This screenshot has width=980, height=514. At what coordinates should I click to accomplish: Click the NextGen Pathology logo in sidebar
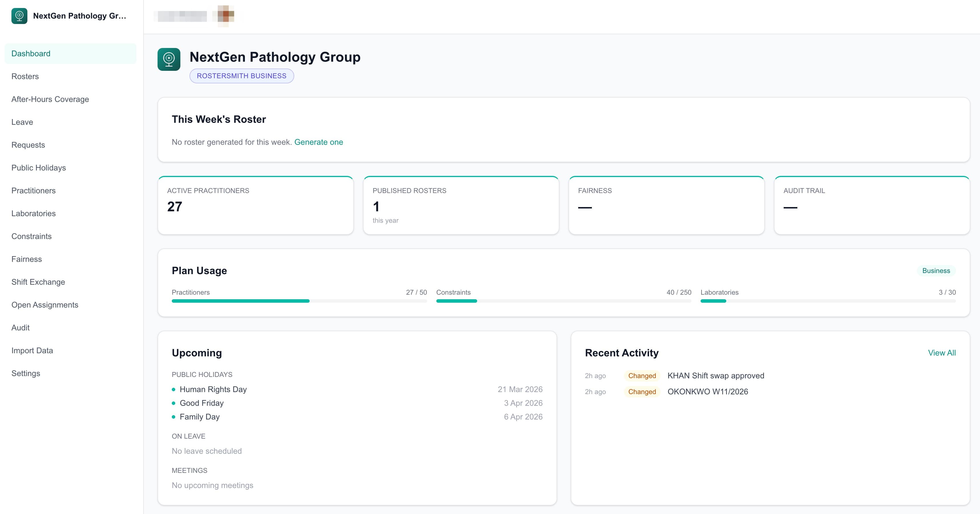19,16
